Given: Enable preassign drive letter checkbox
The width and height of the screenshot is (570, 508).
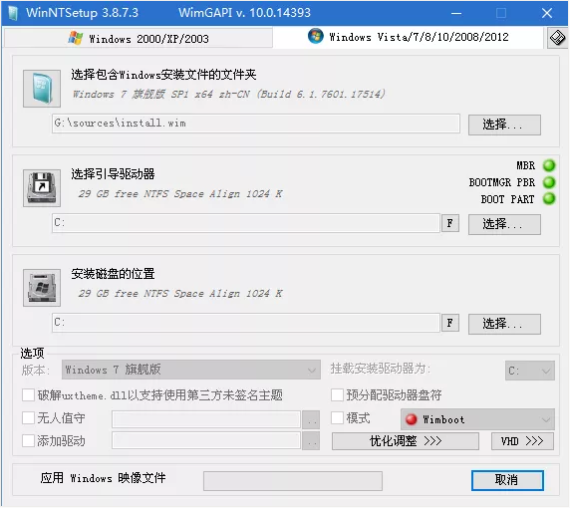Looking at the screenshot, I should [337, 395].
